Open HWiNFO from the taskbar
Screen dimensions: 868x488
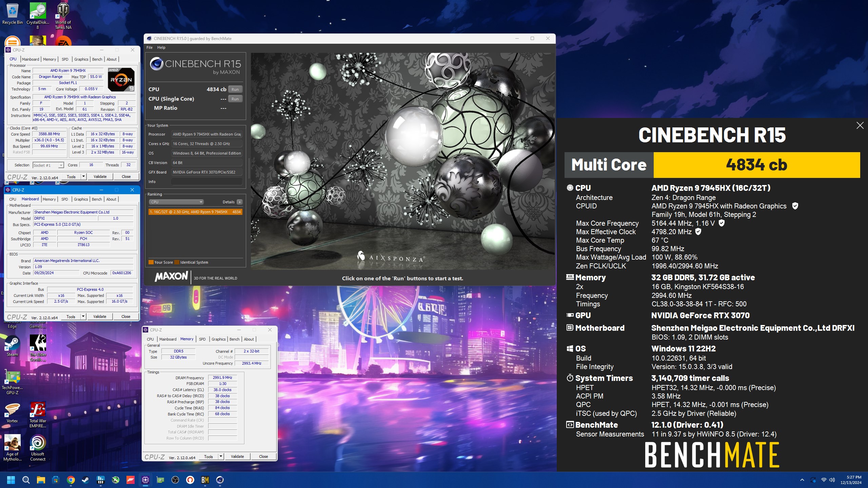tap(100, 480)
